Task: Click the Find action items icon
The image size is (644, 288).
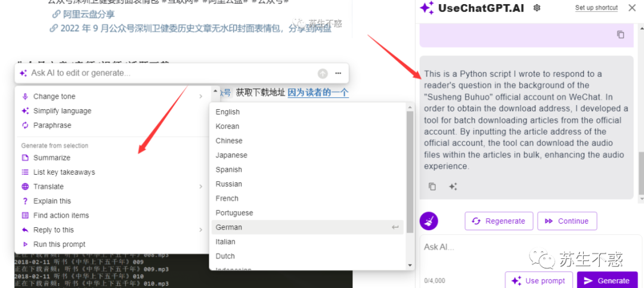Action: [x=25, y=215]
